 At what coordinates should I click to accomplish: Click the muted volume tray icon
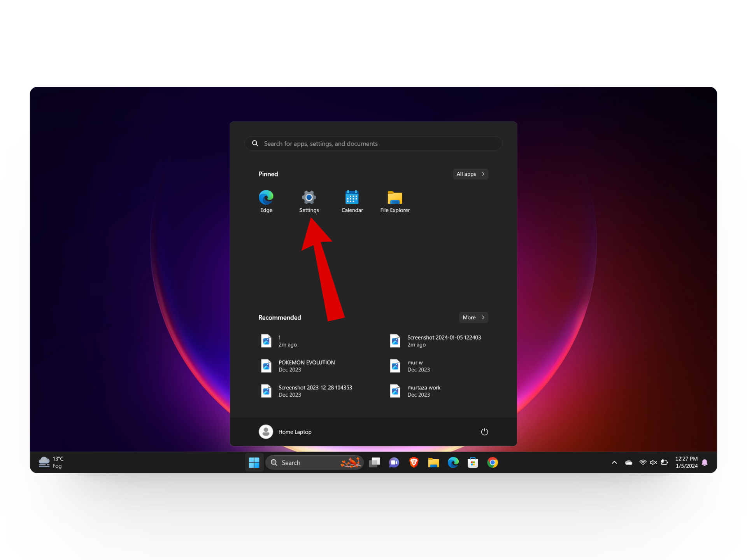(654, 462)
